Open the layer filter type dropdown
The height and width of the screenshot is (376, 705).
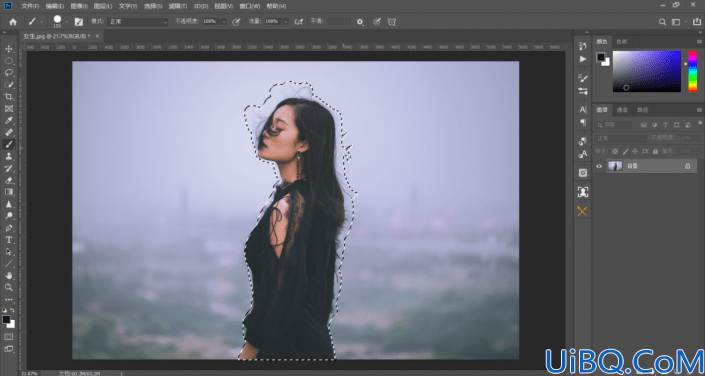tap(614, 125)
